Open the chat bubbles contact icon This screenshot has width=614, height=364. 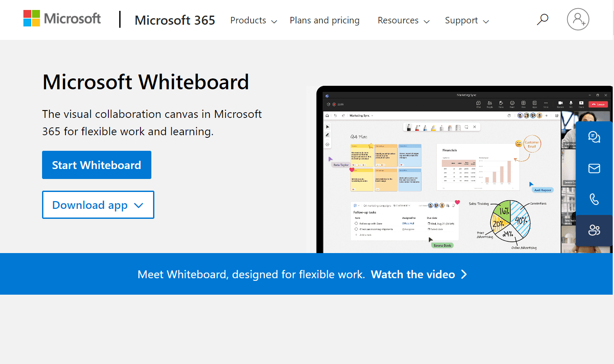(594, 137)
